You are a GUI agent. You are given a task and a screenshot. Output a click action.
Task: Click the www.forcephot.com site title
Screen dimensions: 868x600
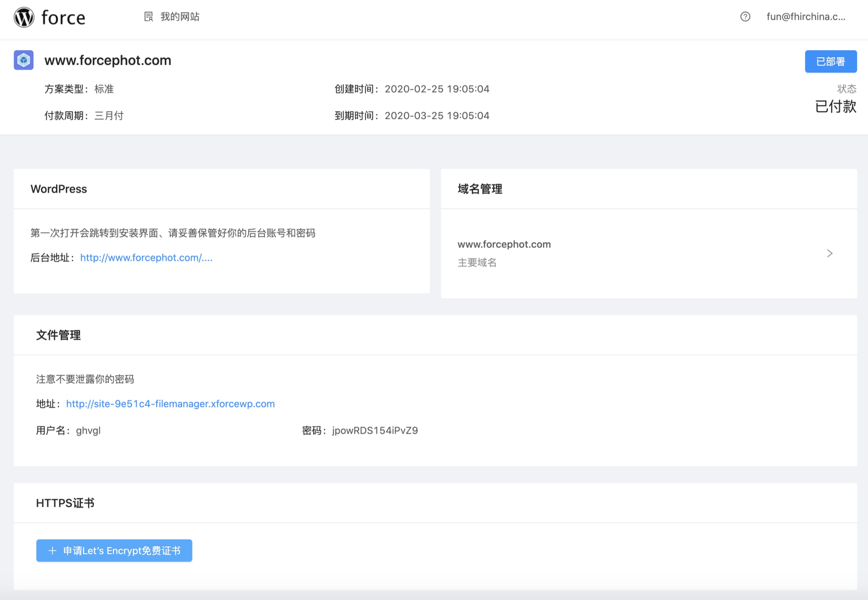click(107, 60)
